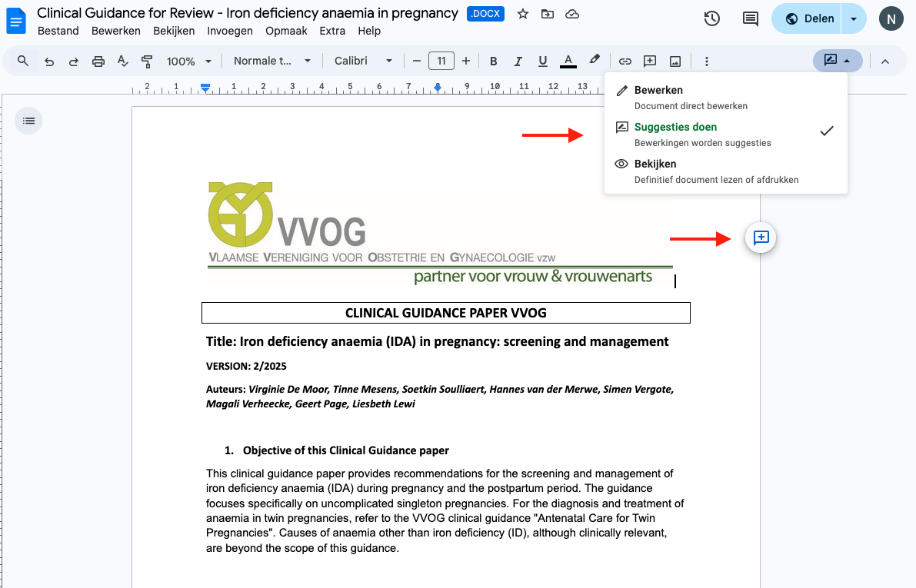This screenshot has width=916, height=588.
Task: Insert an image from toolbar
Action: 675,61
